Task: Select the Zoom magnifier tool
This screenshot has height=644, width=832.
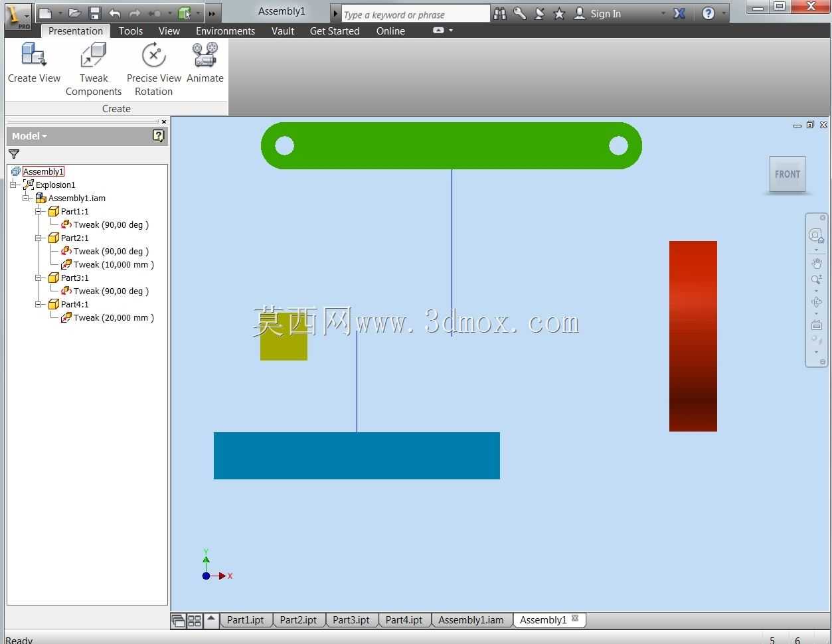Action: [816, 280]
